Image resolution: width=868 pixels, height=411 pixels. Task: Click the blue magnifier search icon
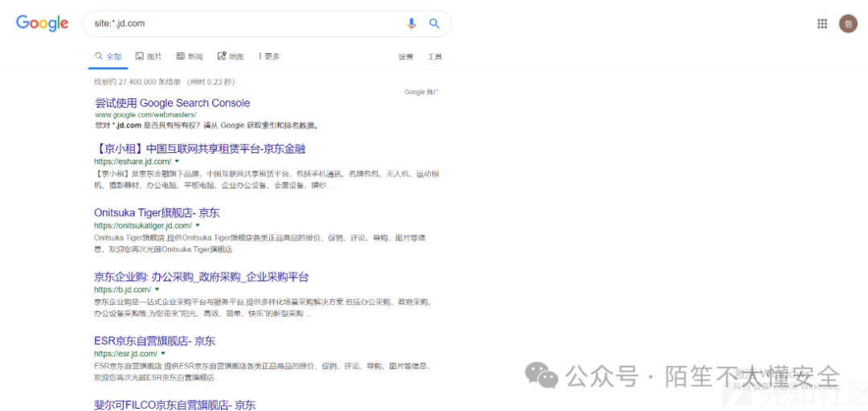435,23
